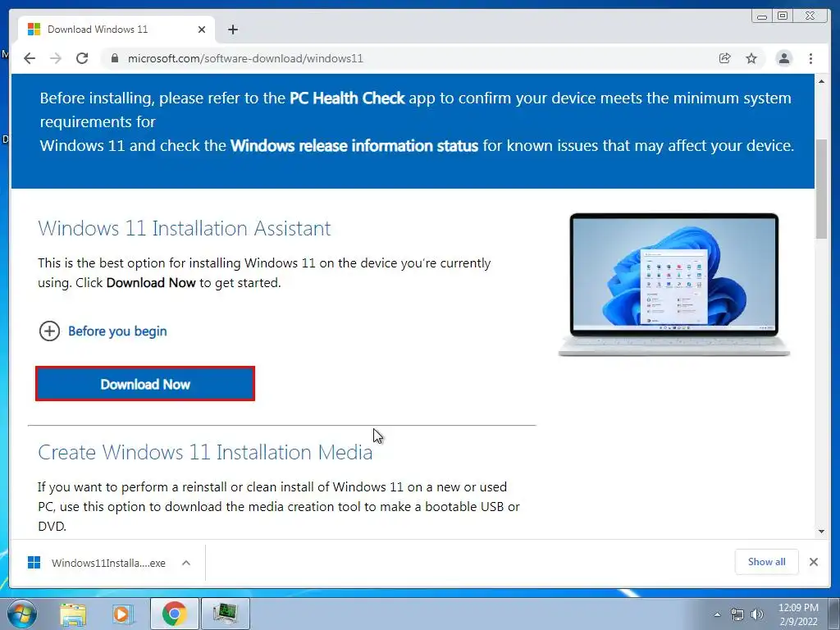Click the Windows logo on the download item
Image resolution: width=840 pixels, height=630 pixels.
click(x=34, y=563)
